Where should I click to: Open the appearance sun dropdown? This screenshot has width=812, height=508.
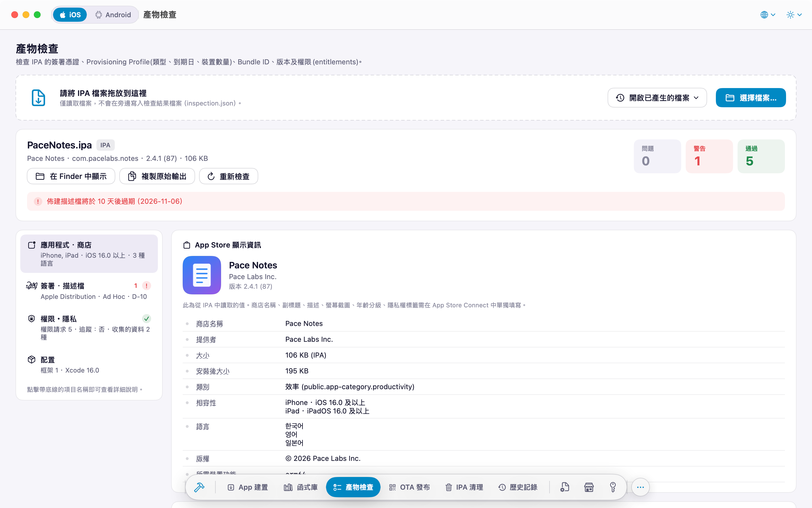pos(794,15)
